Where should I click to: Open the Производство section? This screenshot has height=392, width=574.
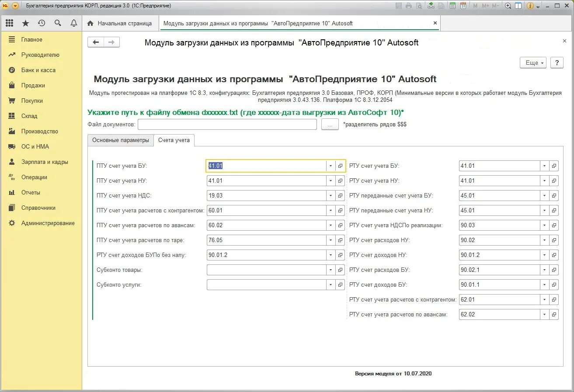pos(39,132)
